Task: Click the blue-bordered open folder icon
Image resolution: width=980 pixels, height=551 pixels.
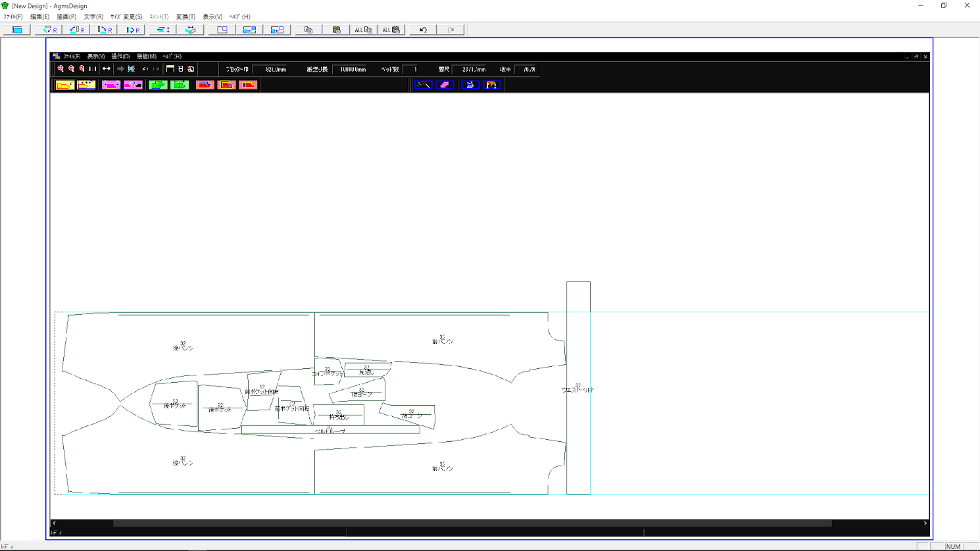Action: pyautogui.click(x=470, y=85)
